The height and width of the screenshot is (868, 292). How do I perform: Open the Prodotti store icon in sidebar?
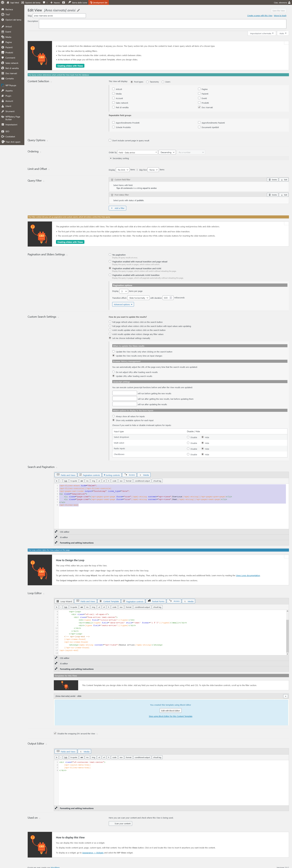(x=3, y=53)
